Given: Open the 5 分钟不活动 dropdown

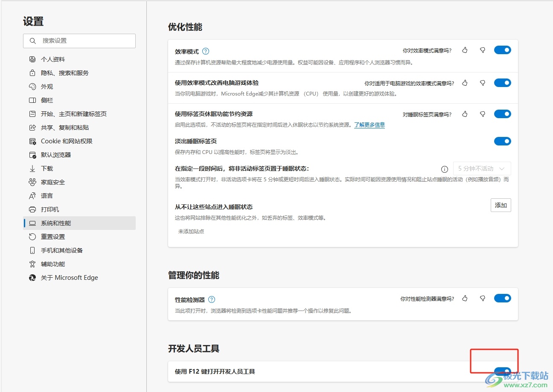Looking at the screenshot, I should coord(482,168).
